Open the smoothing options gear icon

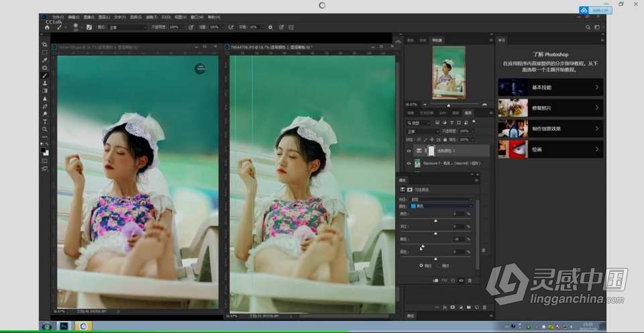tap(270, 27)
